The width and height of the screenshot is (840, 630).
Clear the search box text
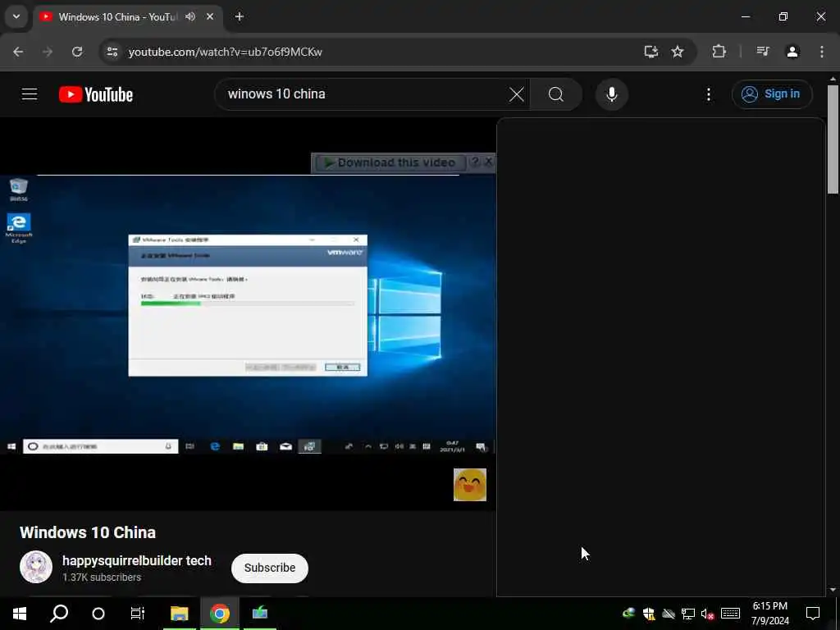[517, 94]
